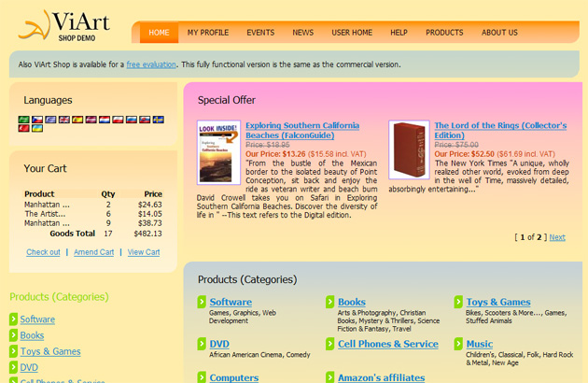Click the '$38.73' cart price
The width and height of the screenshot is (588, 383).
pos(150,223)
